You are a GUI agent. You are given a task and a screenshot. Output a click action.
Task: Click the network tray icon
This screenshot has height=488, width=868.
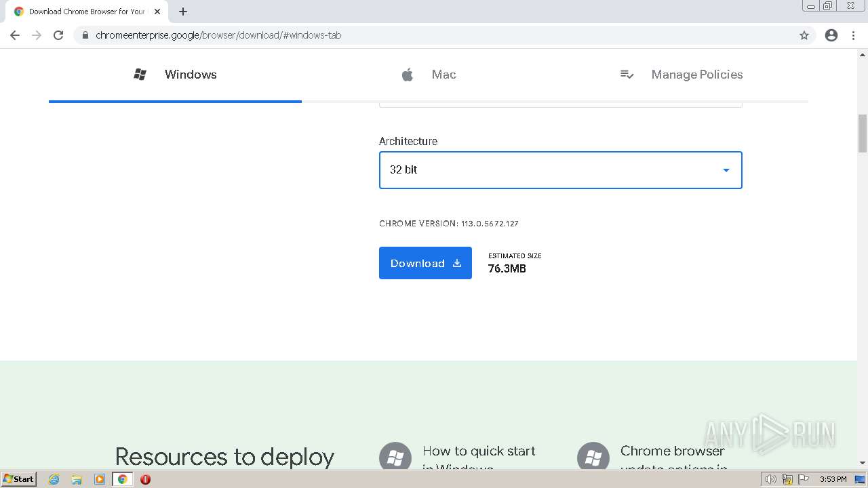click(787, 479)
